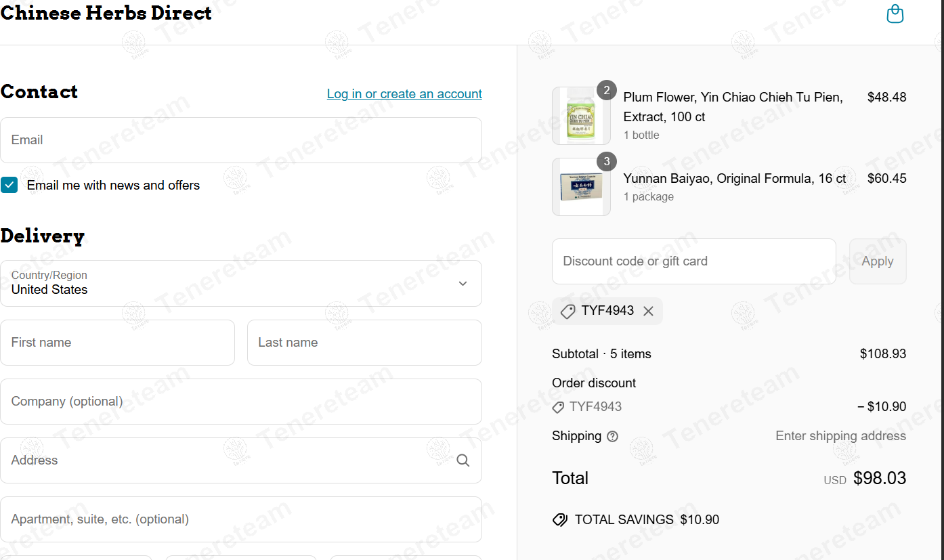This screenshot has width=944, height=560.
Task: Click the Company (optional) field
Action: (x=240, y=402)
